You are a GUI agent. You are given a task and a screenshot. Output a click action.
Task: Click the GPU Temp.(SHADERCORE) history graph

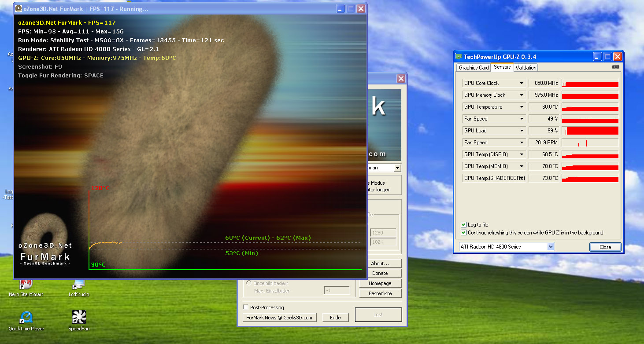pos(590,178)
